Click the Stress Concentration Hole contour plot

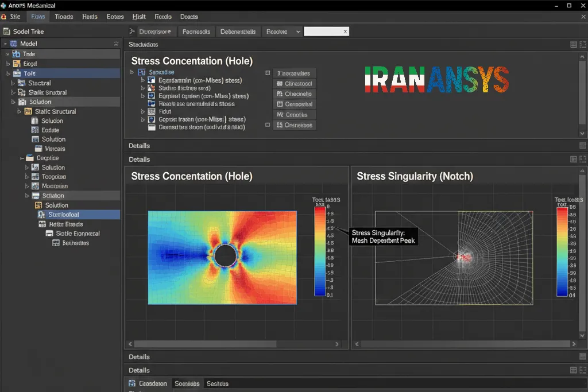[222, 258]
